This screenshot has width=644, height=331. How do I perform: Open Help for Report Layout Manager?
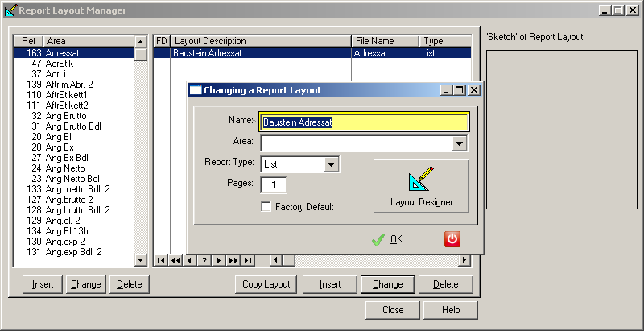click(451, 310)
